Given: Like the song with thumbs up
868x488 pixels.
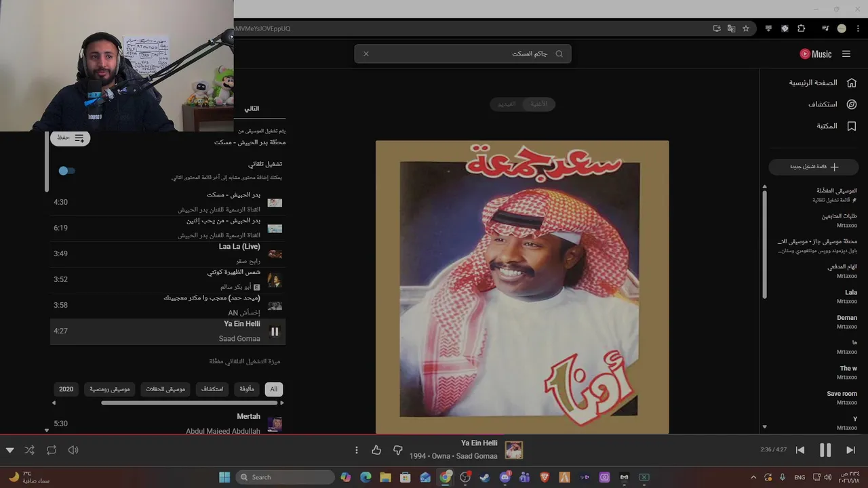Looking at the screenshot, I should pyautogui.click(x=376, y=450).
